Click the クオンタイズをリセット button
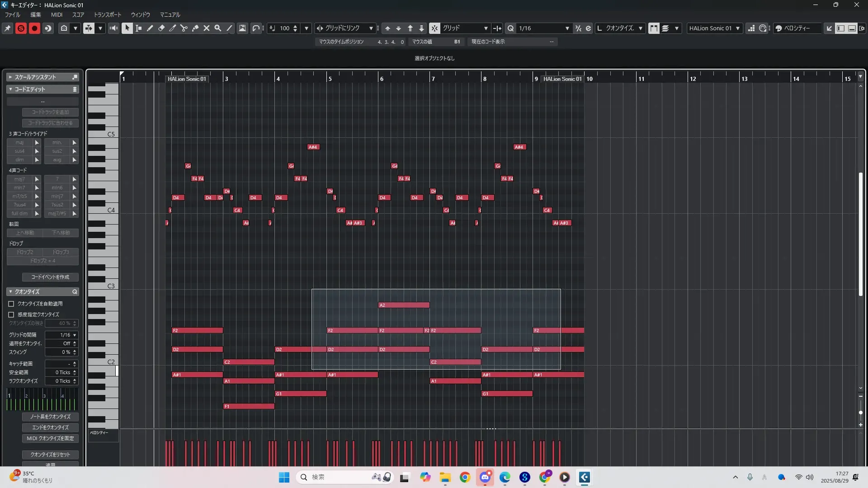This screenshot has width=868, height=488. click(50, 454)
